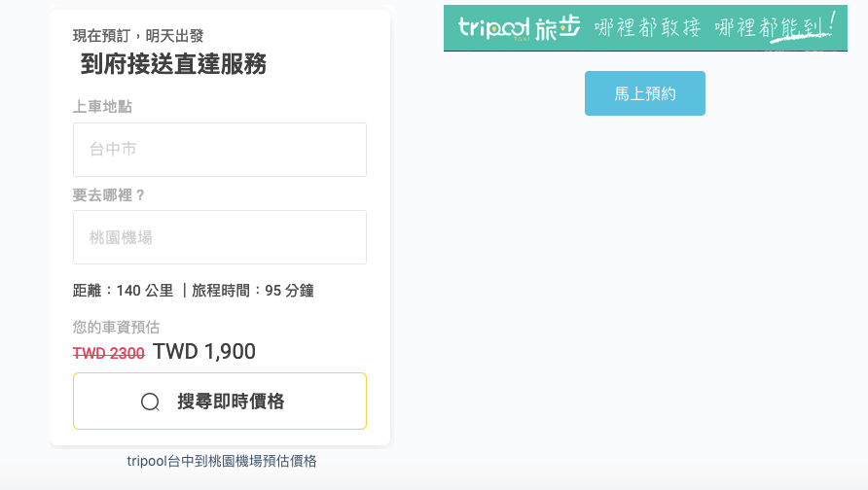
Task: Select the TWD 1,900 discounted fare
Action: [204, 352]
